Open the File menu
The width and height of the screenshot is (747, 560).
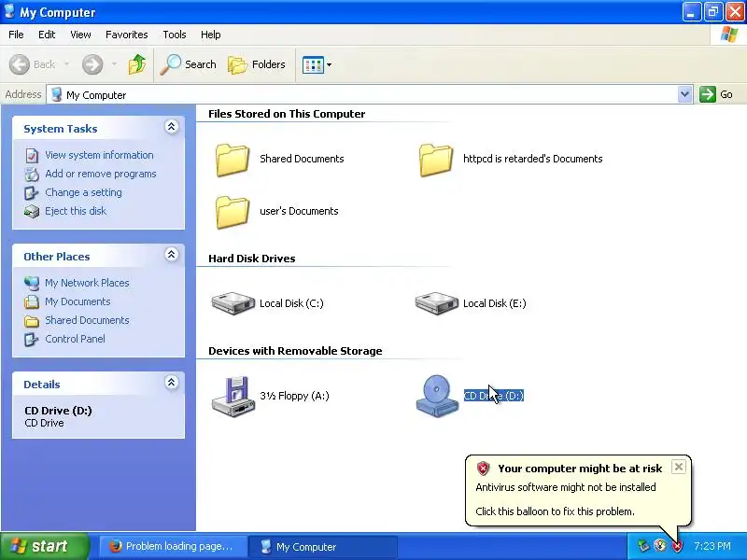(16, 35)
